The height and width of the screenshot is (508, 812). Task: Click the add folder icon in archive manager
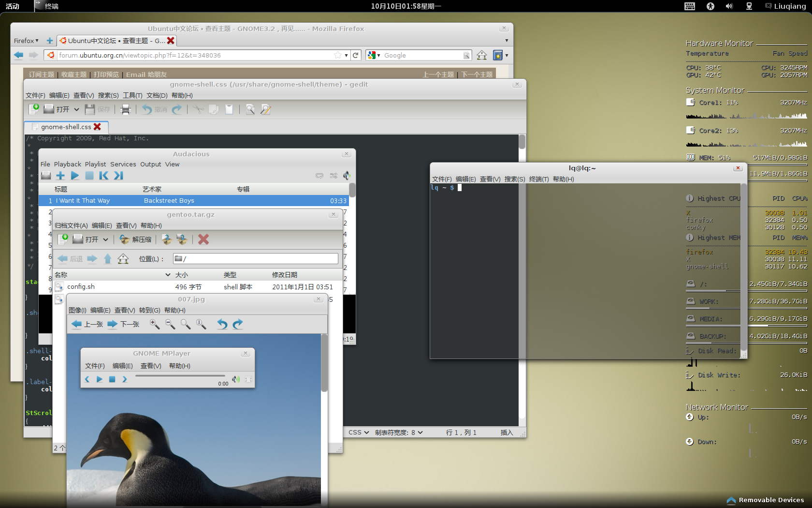182,239
